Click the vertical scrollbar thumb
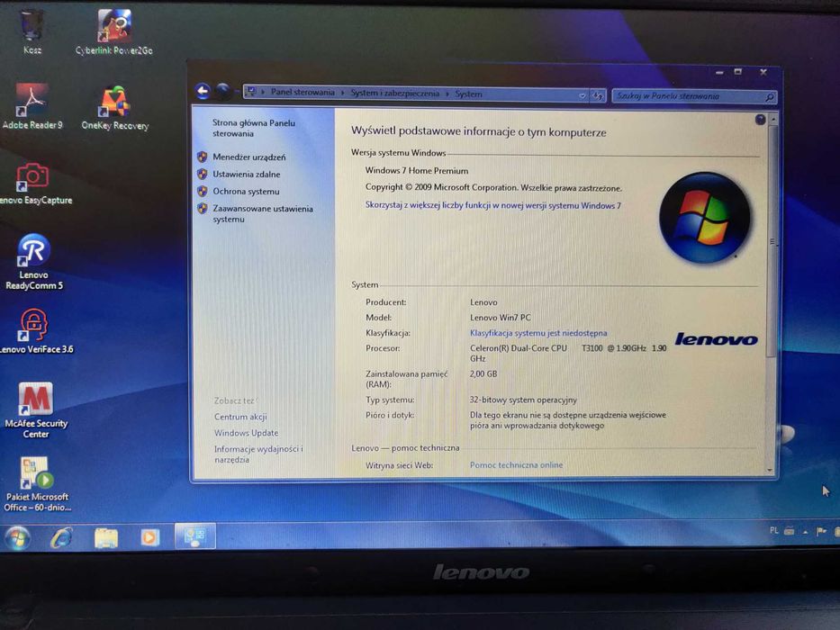This screenshot has width=840, height=630. tap(772, 241)
